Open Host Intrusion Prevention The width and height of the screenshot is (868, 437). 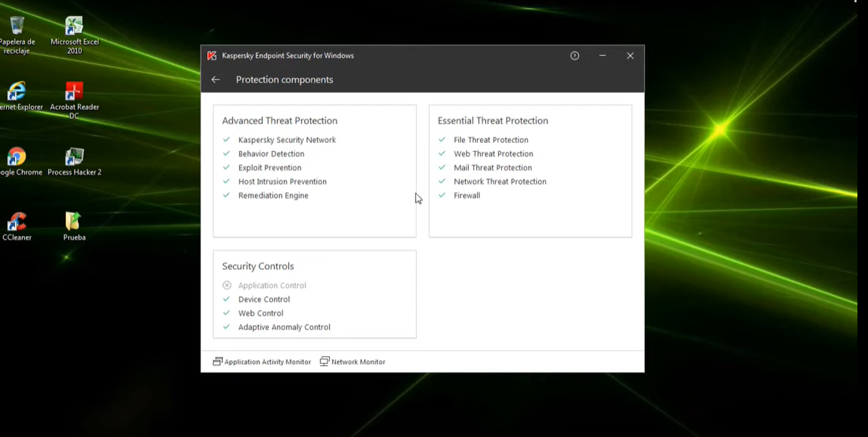(x=282, y=181)
